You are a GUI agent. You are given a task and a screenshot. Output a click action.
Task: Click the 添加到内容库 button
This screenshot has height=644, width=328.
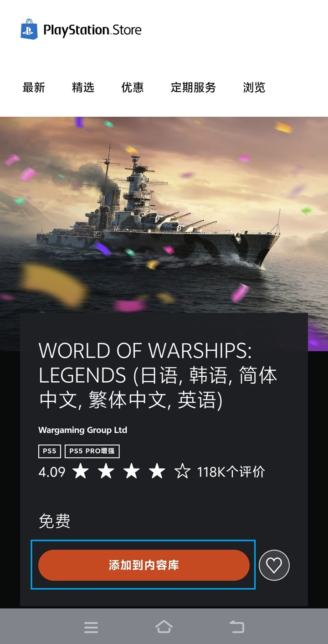(x=144, y=565)
